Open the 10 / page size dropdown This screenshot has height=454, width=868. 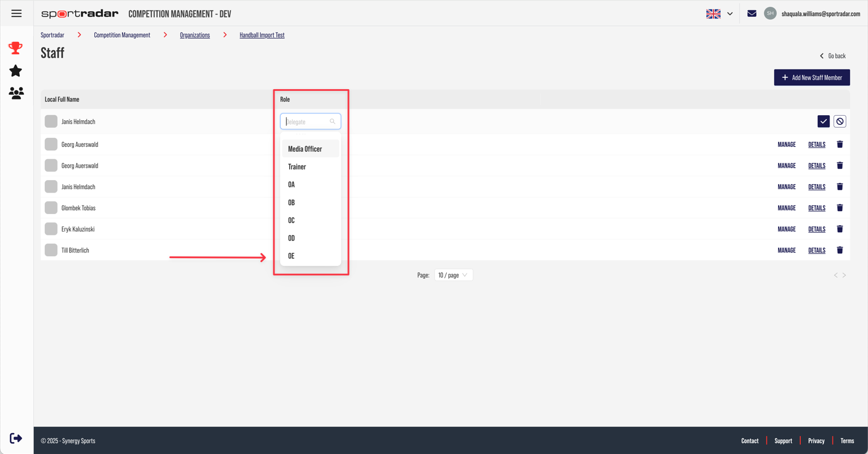point(453,275)
